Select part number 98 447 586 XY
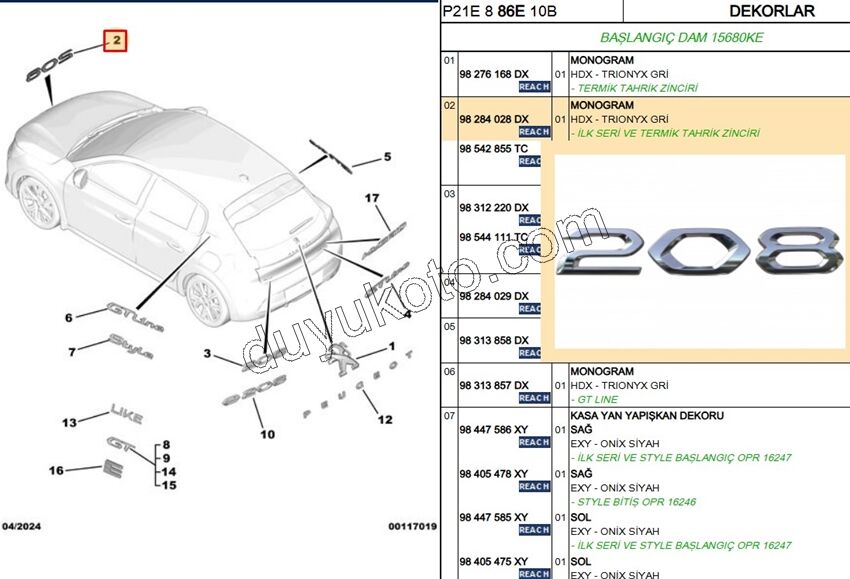This screenshot has width=850, height=579. coord(493,430)
